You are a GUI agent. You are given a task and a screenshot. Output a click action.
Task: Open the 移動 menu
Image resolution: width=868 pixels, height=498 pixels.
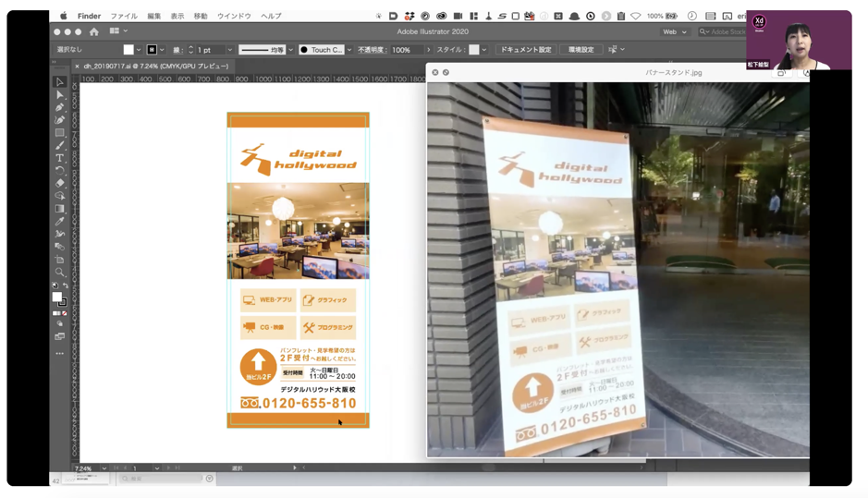[x=201, y=16]
